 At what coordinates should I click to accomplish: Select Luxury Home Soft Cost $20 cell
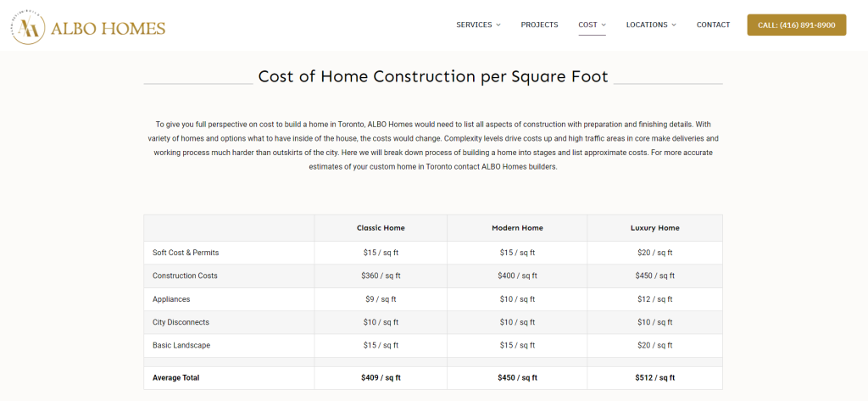pos(655,253)
